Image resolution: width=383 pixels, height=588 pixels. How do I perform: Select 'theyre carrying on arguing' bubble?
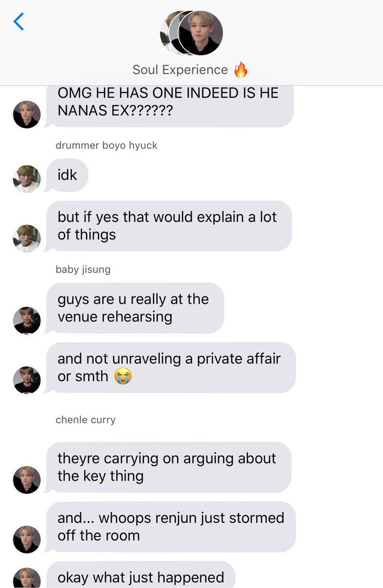click(168, 467)
